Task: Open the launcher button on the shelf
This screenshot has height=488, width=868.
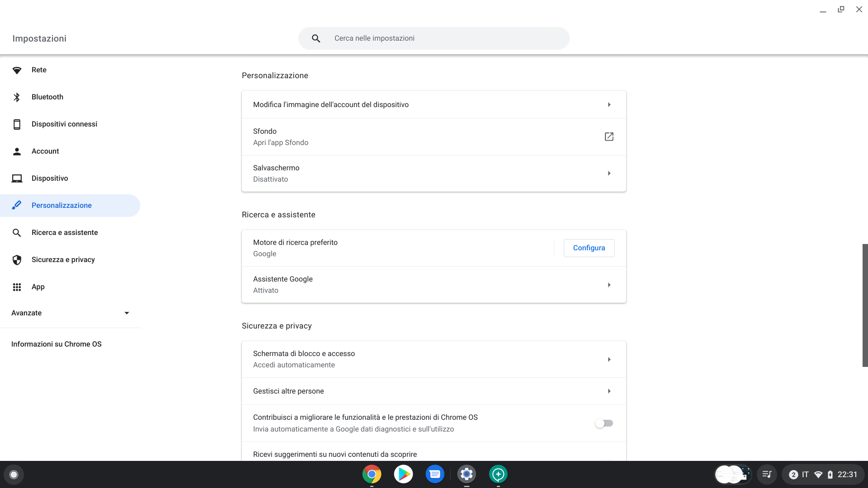Action: tap(14, 474)
